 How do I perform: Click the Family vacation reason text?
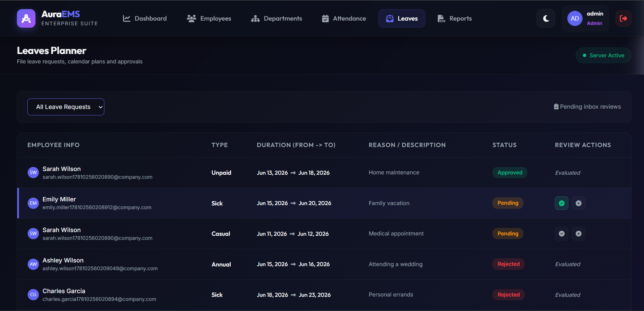(x=389, y=203)
